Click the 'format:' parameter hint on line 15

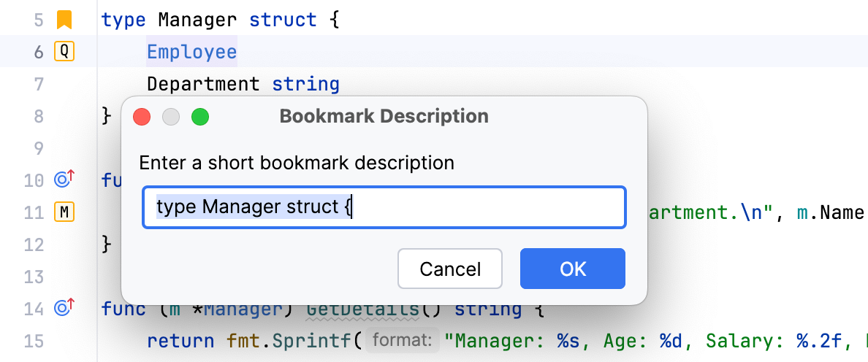coord(400,341)
